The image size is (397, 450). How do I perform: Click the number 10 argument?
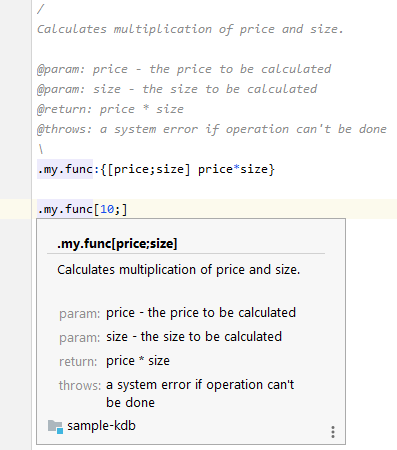[107, 209]
